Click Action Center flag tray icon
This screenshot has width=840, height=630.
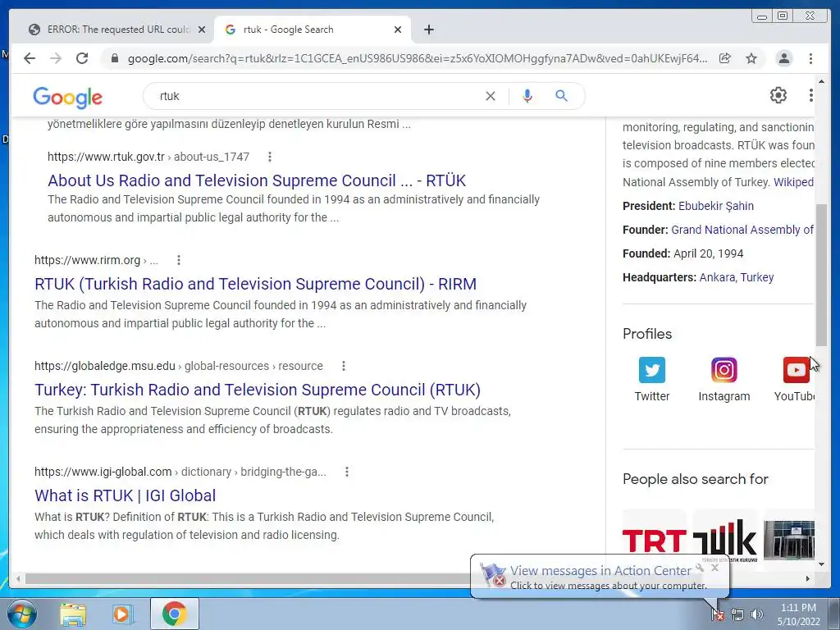718,614
